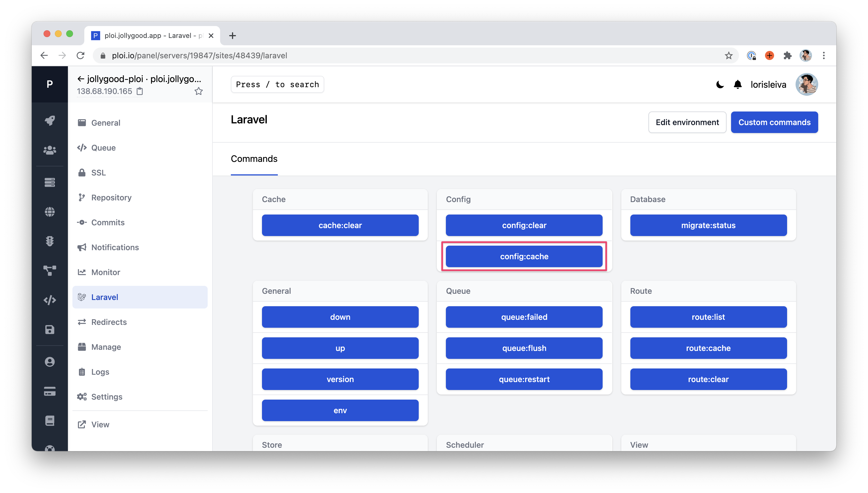Open the globe sites icon in sidebar
868x493 pixels.
coord(50,212)
